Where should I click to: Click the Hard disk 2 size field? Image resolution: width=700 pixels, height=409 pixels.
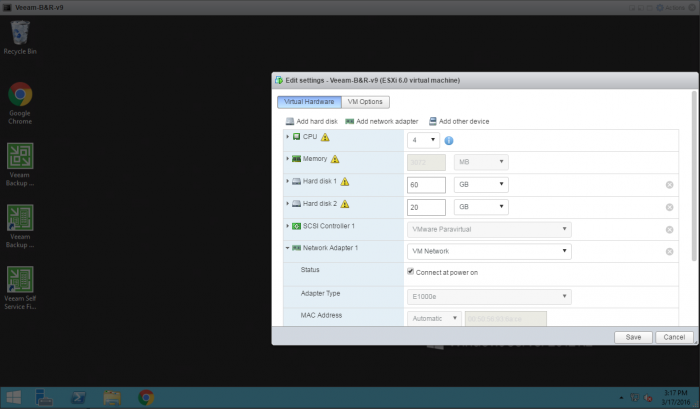(x=426, y=207)
